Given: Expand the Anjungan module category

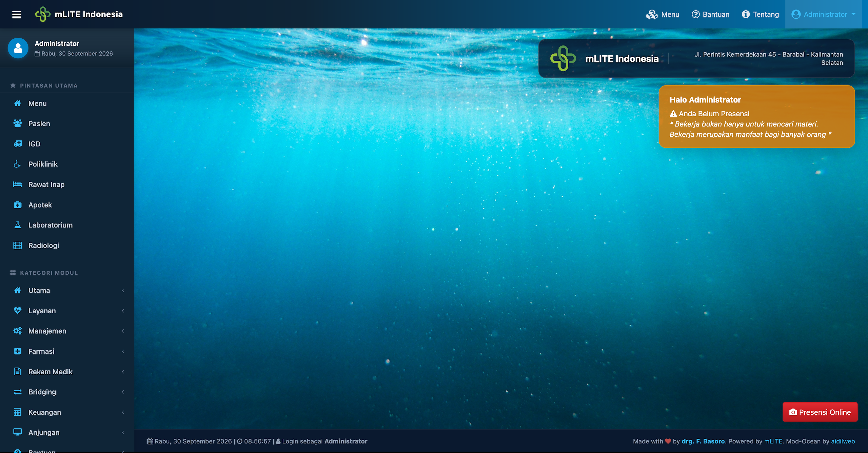Looking at the screenshot, I should pos(67,432).
